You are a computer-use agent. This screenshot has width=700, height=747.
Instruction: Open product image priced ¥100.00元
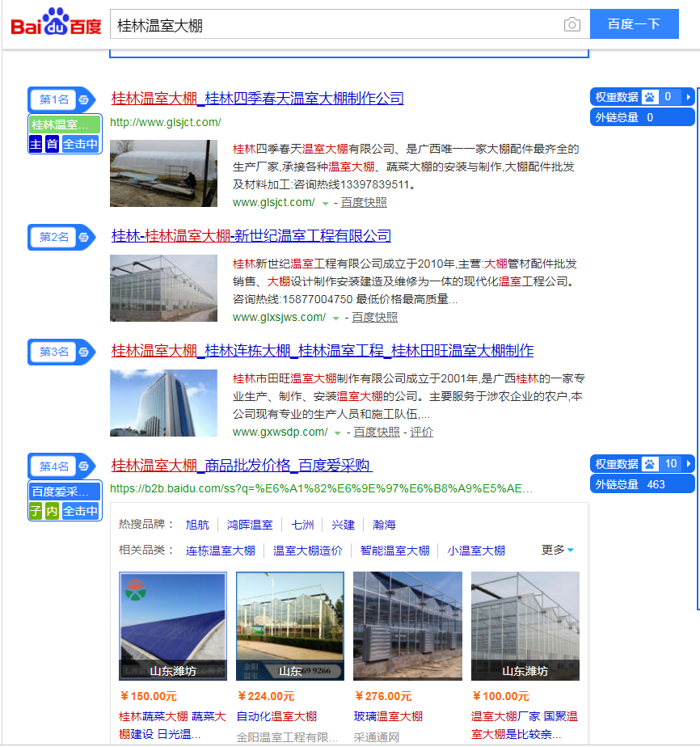click(525, 626)
